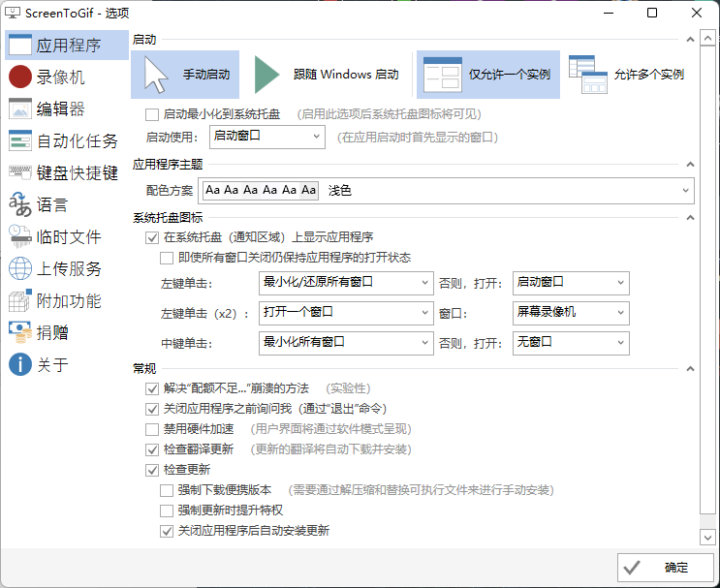This screenshot has width=720, height=588.
Task: Enable 禁用硬件加速 checkbox
Action: [x=152, y=430]
